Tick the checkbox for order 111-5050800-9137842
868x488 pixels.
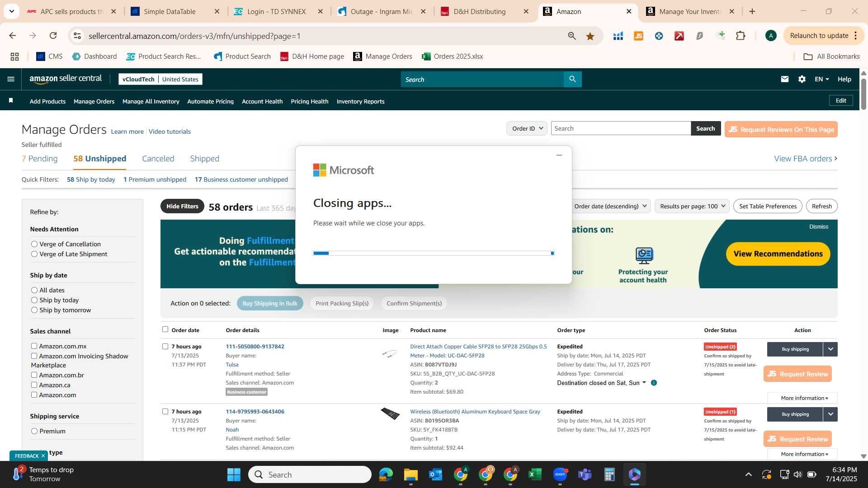tap(165, 346)
